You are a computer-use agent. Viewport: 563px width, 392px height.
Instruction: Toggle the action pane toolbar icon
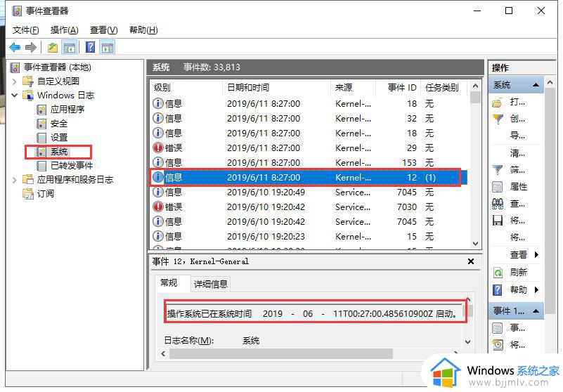pos(108,47)
